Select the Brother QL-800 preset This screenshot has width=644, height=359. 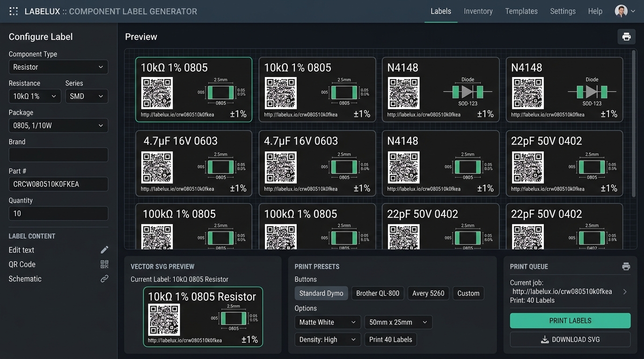pyautogui.click(x=378, y=293)
